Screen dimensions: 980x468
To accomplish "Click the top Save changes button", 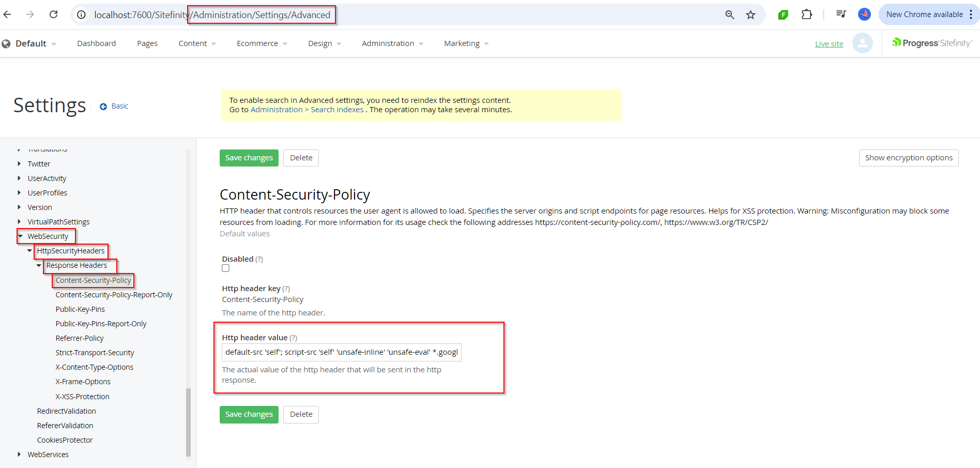I will click(x=249, y=158).
